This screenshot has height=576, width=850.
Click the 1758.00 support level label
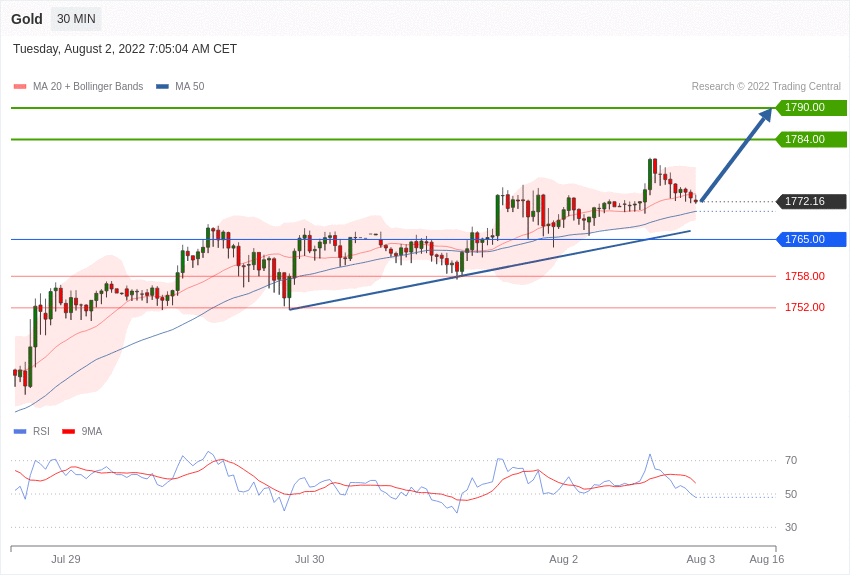click(804, 276)
